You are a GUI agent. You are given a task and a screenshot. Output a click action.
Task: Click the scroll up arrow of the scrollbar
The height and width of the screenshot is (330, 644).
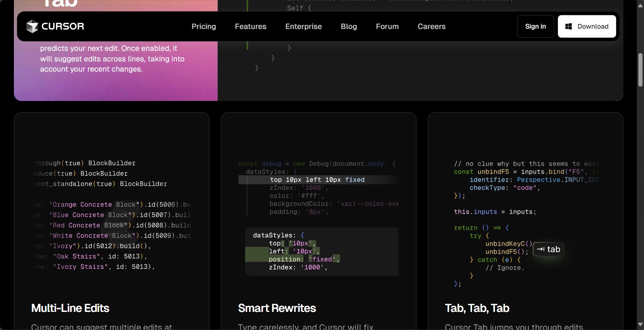point(640,5)
